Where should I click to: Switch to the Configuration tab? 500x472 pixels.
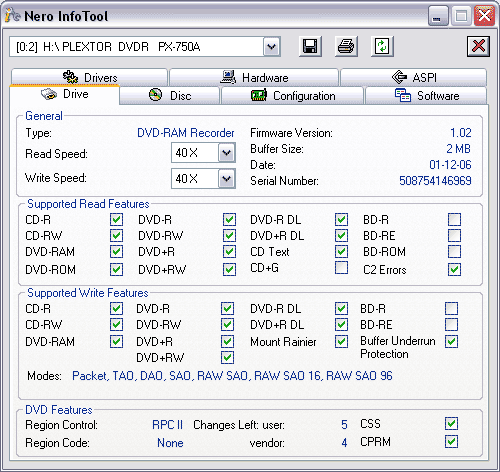pos(292,96)
